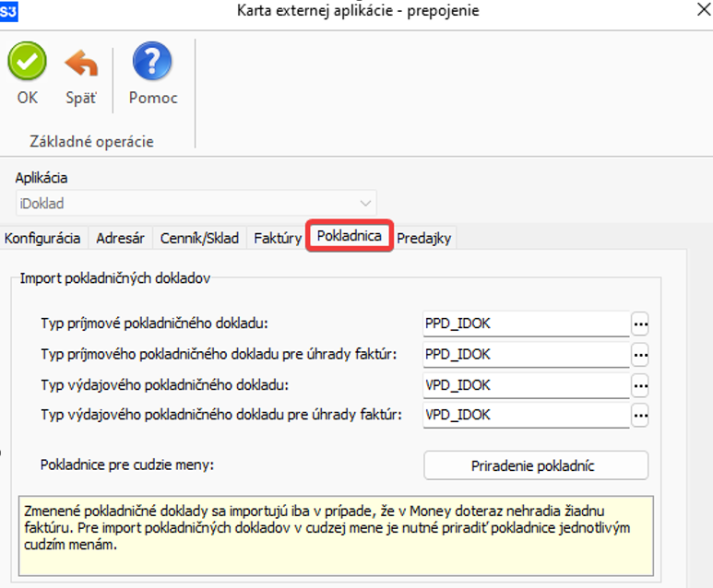Open ellipsis for príjmový doklad pre úhrady faktúr
The image size is (713, 588).
640,354
